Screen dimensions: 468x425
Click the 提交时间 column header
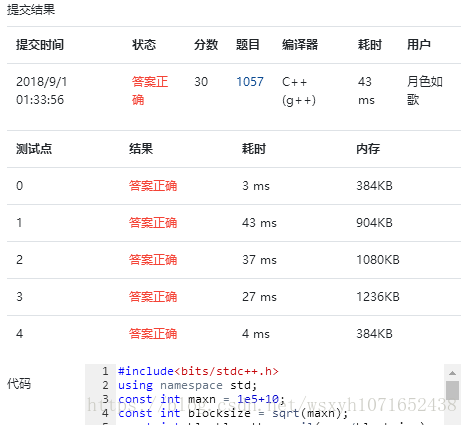(x=40, y=45)
